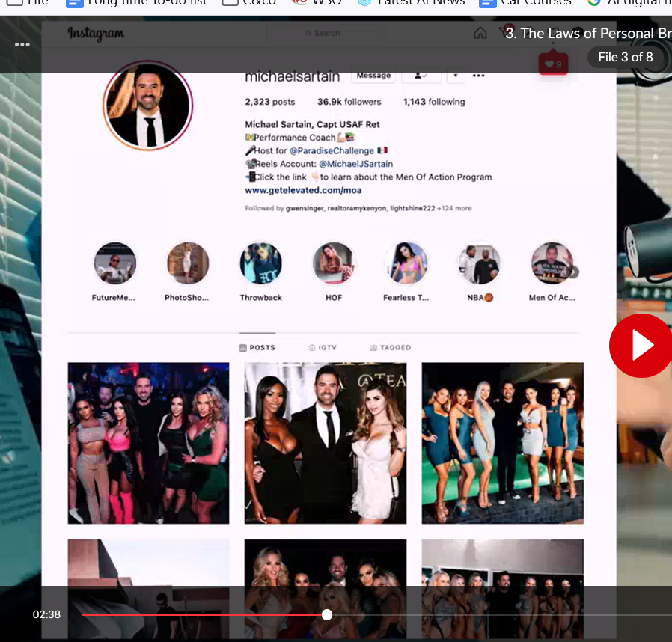
Task: Play the video with red play button
Action: click(x=641, y=346)
